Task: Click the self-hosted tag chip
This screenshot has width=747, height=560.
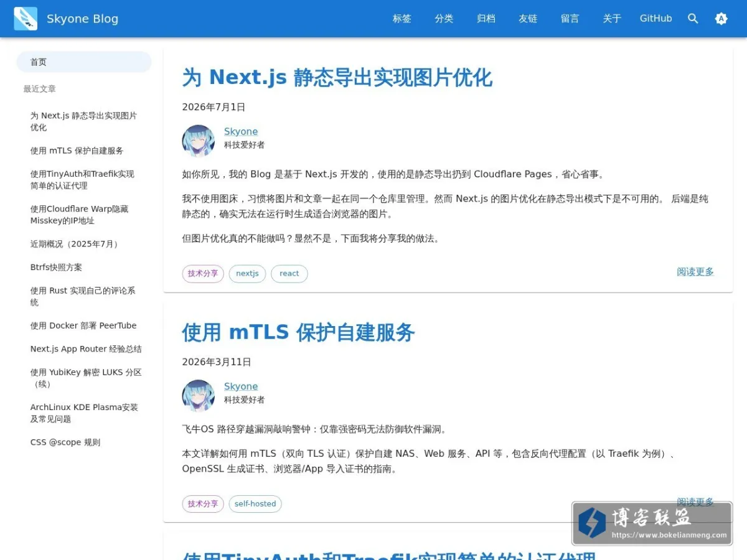Action: [x=255, y=504]
